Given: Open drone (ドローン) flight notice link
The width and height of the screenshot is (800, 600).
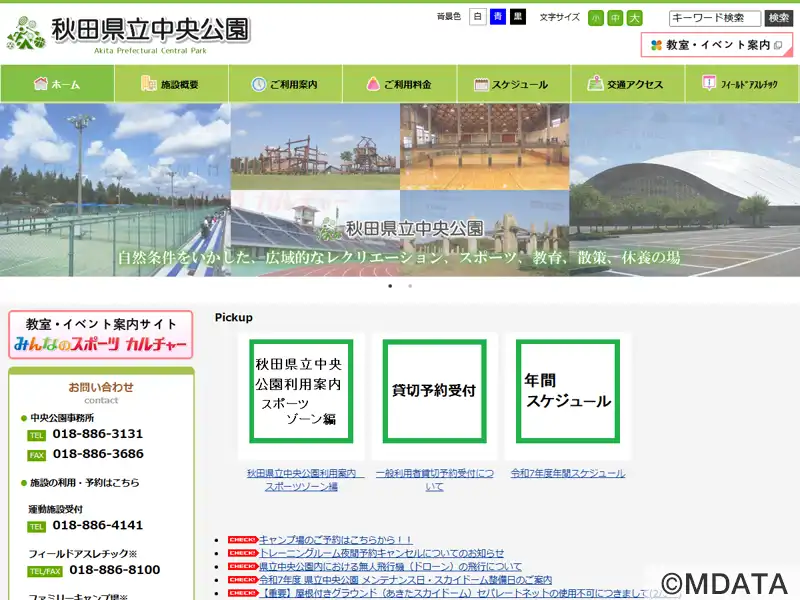Looking at the screenshot, I should (390, 566).
